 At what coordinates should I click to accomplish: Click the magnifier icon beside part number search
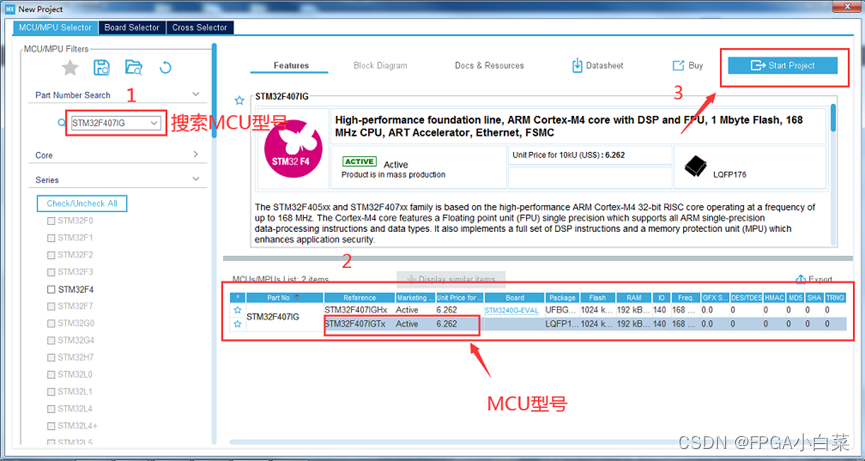61,122
